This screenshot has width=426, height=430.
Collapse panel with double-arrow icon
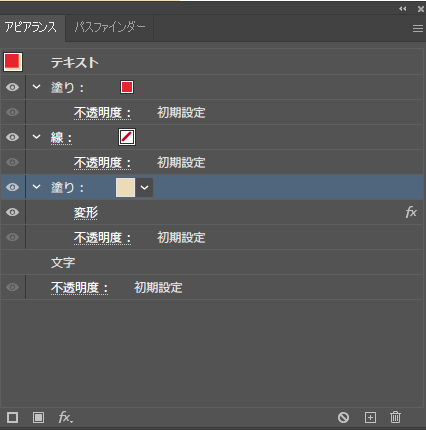[x=403, y=9]
